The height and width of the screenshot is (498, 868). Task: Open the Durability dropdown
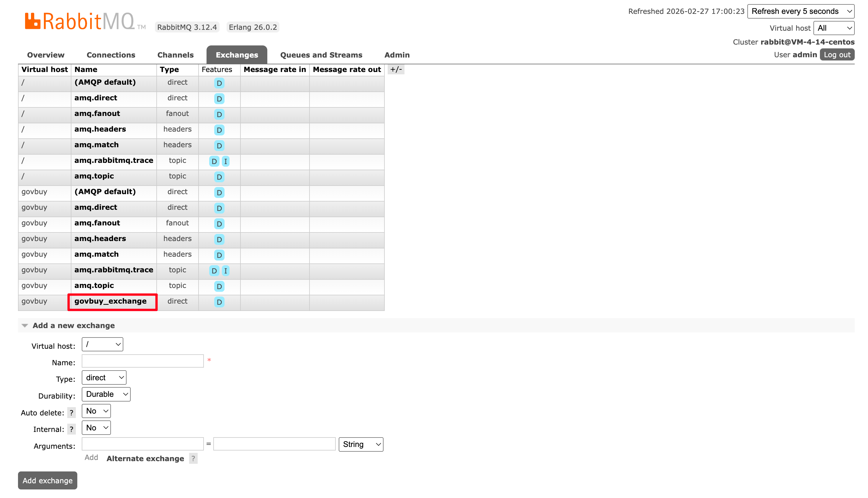[x=106, y=394]
